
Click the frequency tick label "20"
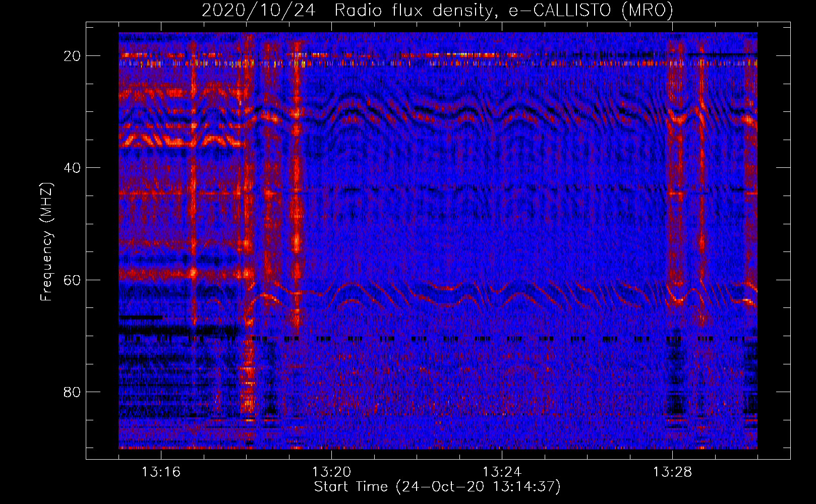(x=72, y=56)
